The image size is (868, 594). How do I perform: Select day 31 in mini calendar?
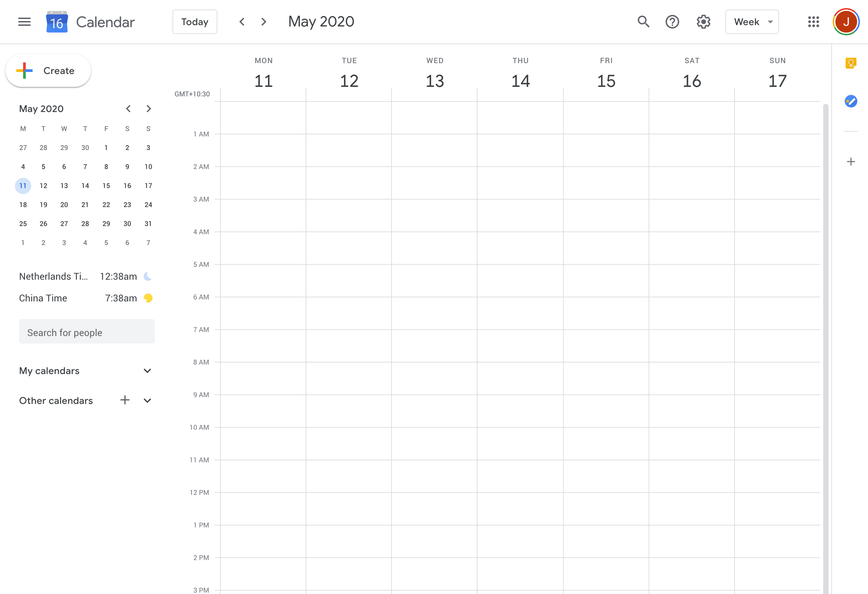pyautogui.click(x=148, y=224)
